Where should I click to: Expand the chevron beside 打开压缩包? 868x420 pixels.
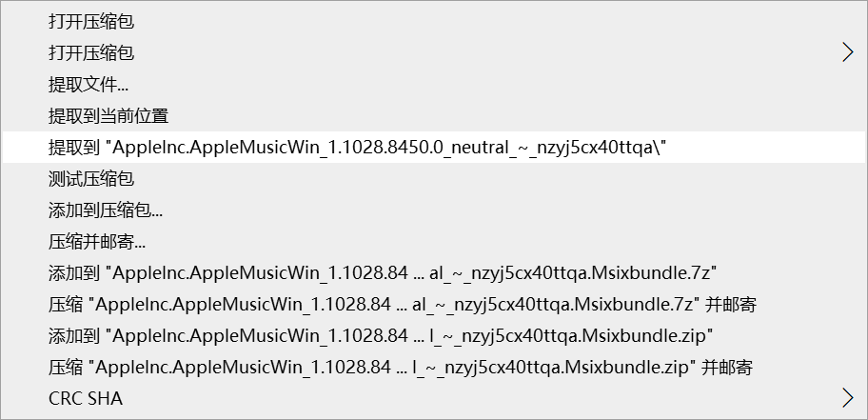(x=847, y=52)
